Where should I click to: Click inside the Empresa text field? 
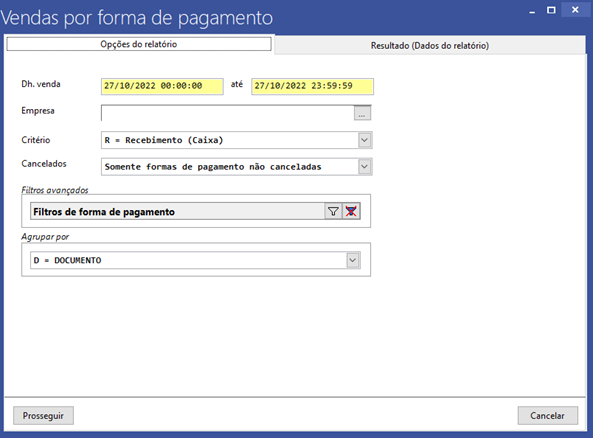tap(228, 113)
